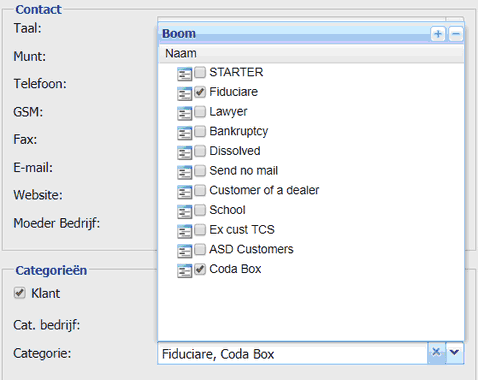Uncheck the Coda Box checkbox

coord(200,269)
